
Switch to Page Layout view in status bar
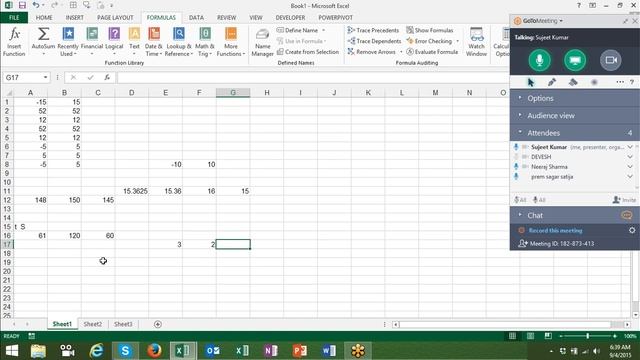(x=530, y=336)
